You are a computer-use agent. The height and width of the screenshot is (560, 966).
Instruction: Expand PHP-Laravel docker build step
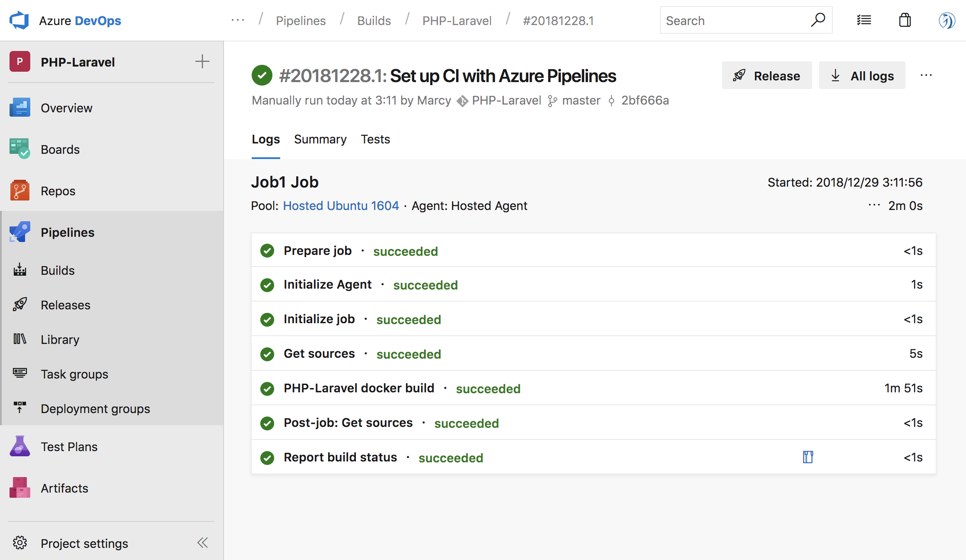359,388
